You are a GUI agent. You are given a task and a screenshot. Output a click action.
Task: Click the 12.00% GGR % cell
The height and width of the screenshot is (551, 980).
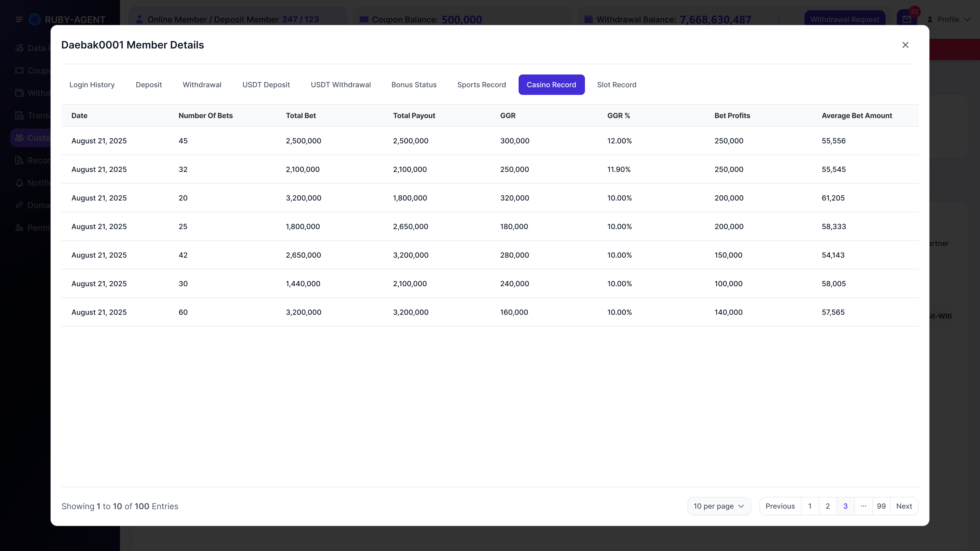pyautogui.click(x=619, y=141)
